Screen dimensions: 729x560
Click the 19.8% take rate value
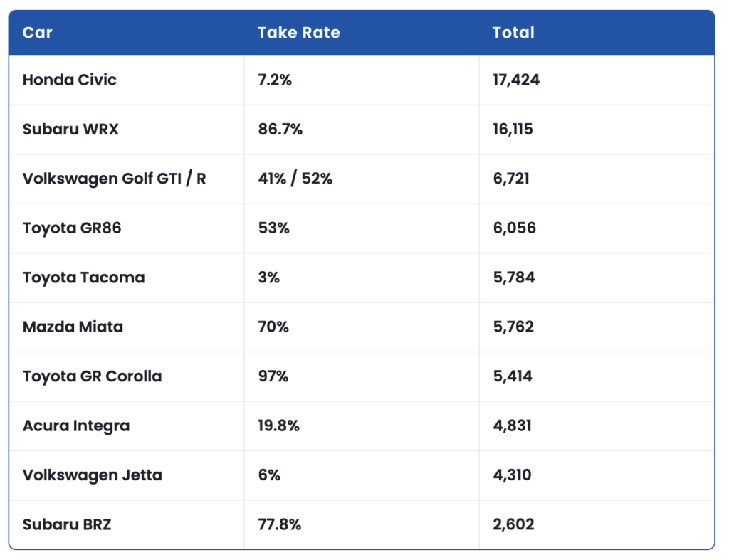tap(278, 426)
